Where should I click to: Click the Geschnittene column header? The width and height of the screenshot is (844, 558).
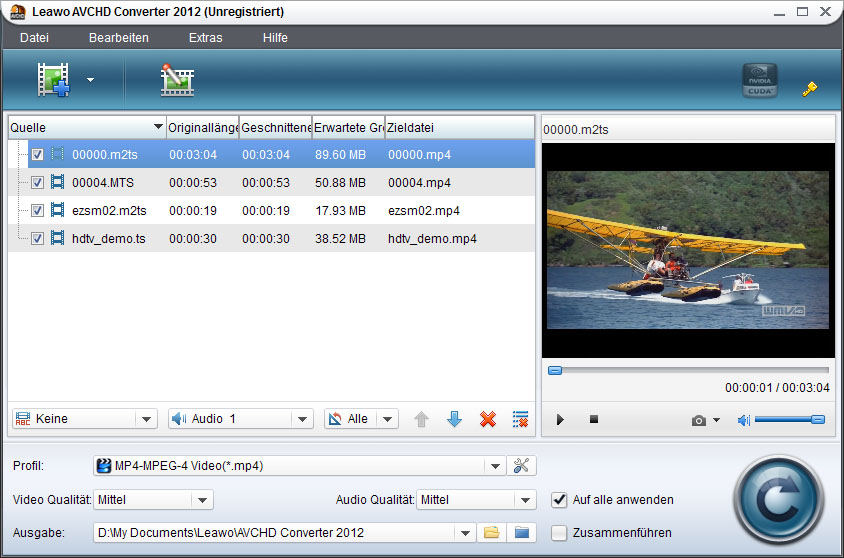pos(276,128)
